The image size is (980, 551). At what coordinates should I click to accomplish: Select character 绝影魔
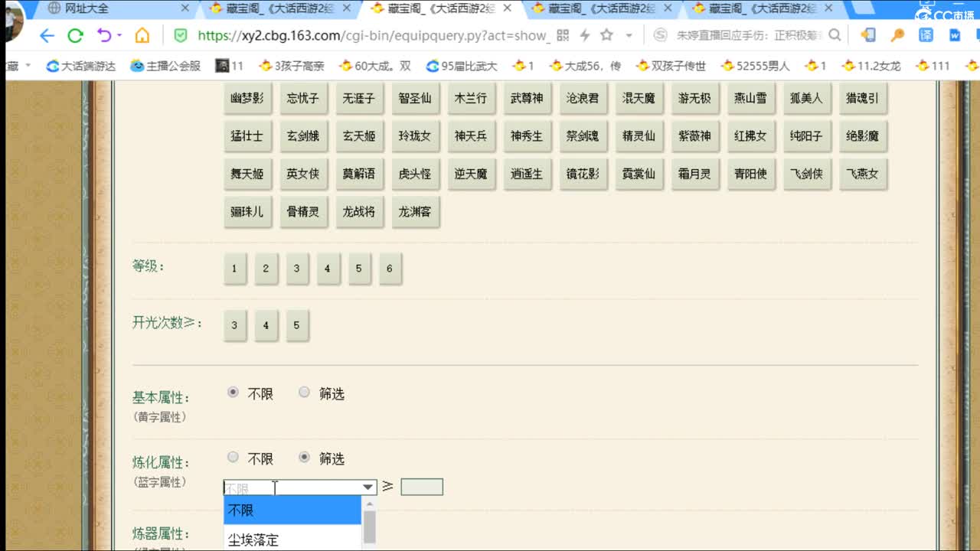863,136
